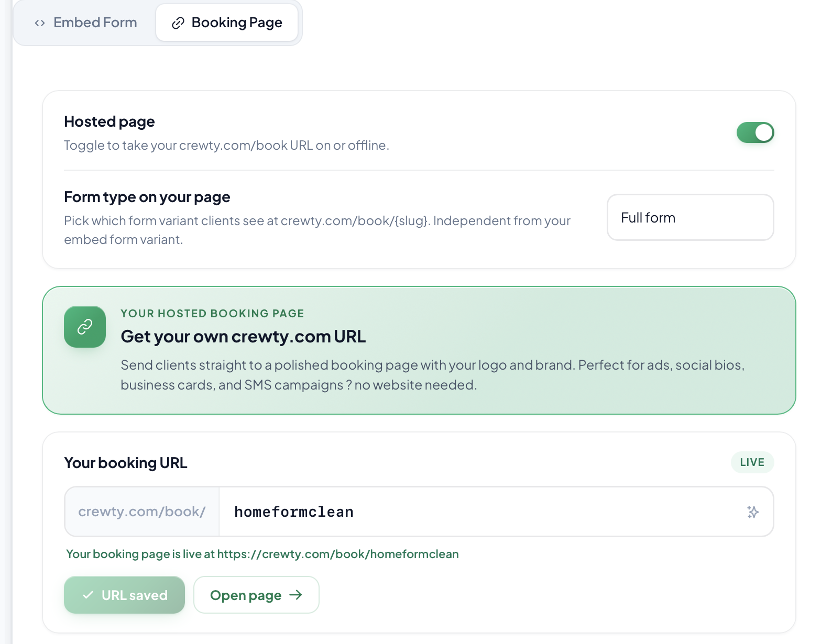Click the arrow icon in Open page button
The height and width of the screenshot is (644, 832).
tap(296, 595)
